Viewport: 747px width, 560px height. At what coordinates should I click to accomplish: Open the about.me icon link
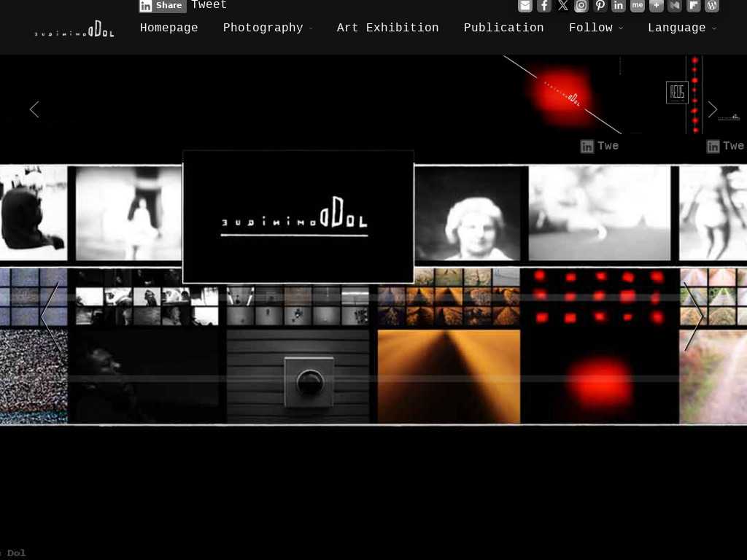click(638, 6)
